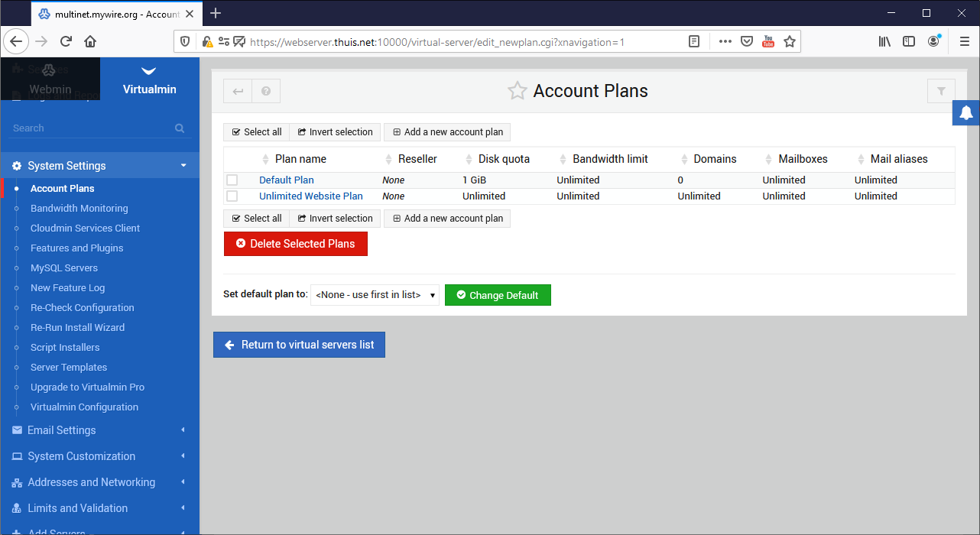980x535 pixels.
Task: Open the Set default plan dropdown
Action: [375, 295]
